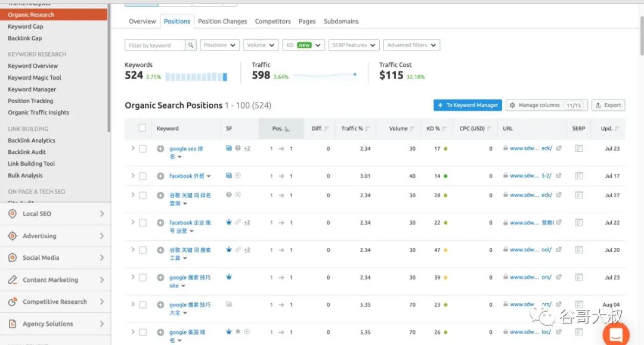The height and width of the screenshot is (345, 644).
Task: Switch to the Competitors tab
Action: tap(273, 21)
